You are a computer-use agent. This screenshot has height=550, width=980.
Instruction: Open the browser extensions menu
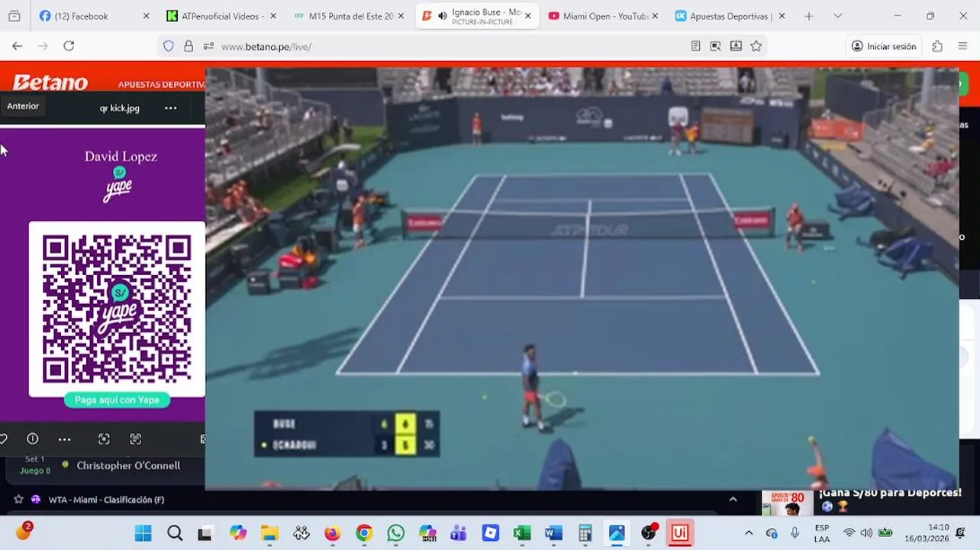[937, 46]
